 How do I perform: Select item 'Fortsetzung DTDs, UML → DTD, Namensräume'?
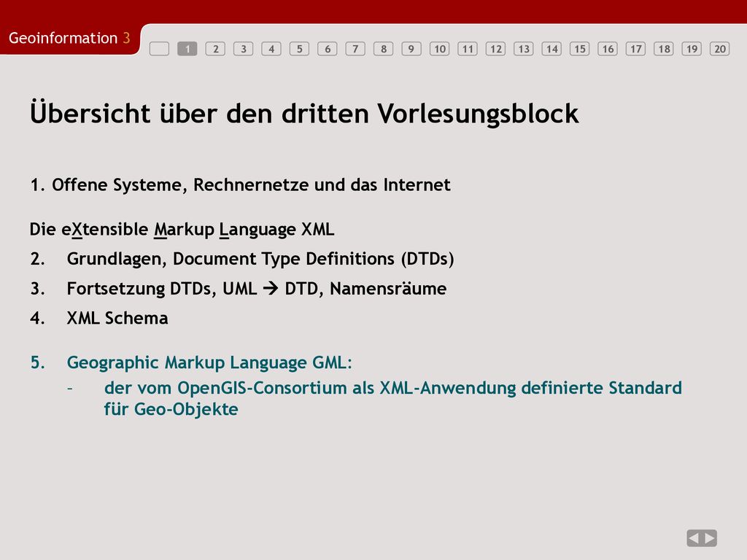click(257, 289)
